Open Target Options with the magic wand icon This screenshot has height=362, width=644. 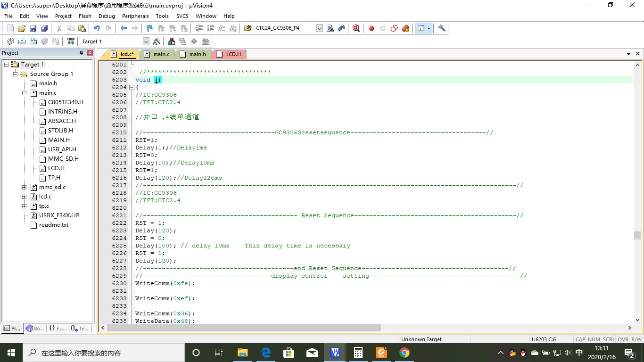[x=157, y=41]
